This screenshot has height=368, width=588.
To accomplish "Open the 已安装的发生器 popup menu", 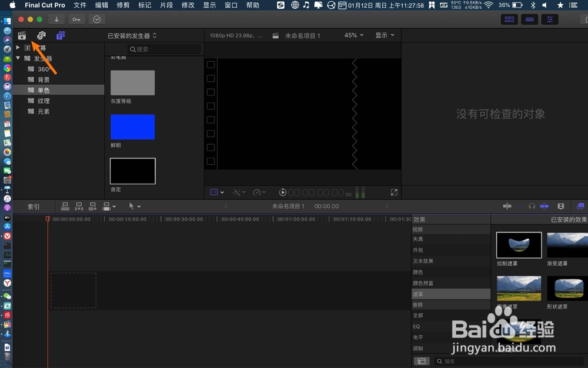I will point(132,36).
